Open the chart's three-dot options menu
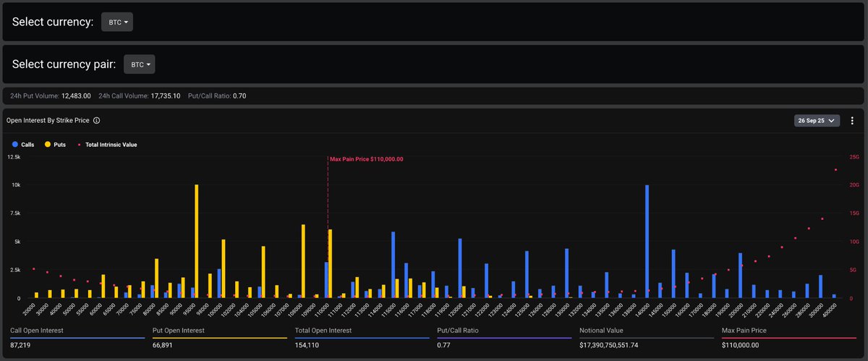 tap(852, 121)
